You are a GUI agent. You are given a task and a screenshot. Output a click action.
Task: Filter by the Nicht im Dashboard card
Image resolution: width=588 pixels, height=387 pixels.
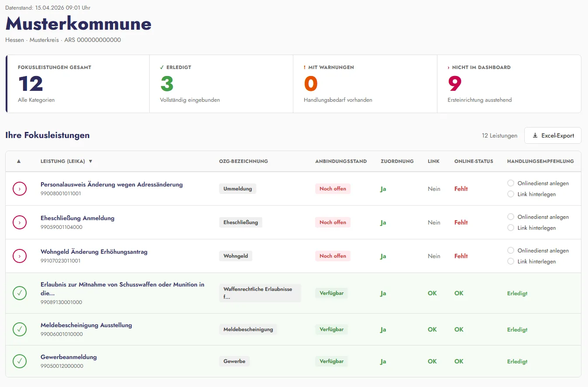click(x=509, y=84)
